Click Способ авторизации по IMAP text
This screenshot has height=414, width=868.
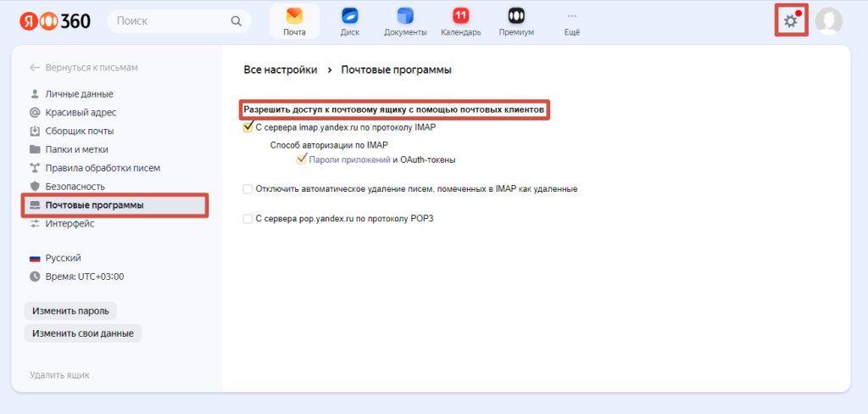(329, 145)
